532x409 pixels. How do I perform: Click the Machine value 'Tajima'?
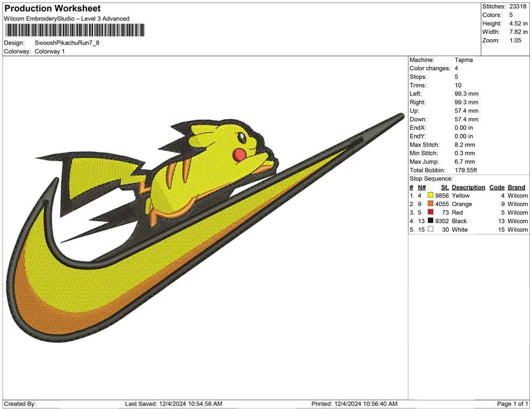pyautogui.click(x=463, y=60)
